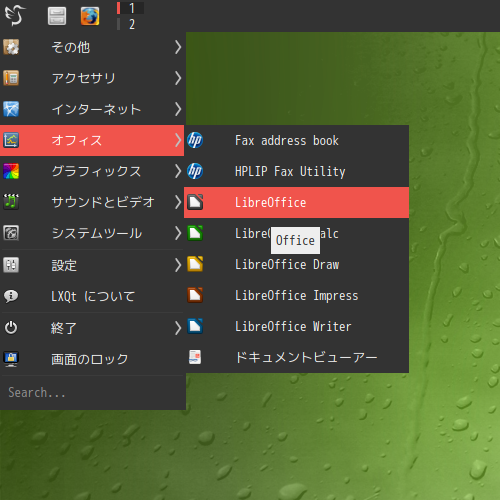Open the その他 menu category
Viewport: 500px width, 500px height.
[x=92, y=47]
